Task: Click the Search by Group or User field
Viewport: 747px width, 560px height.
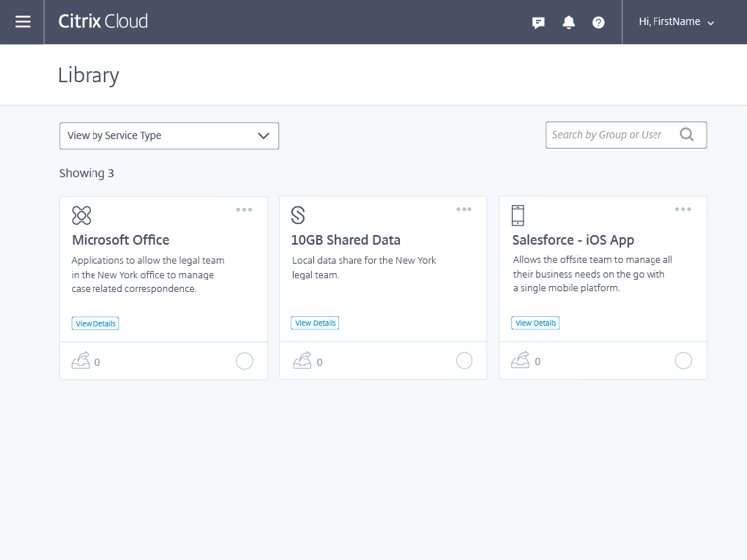Action: tap(612, 135)
